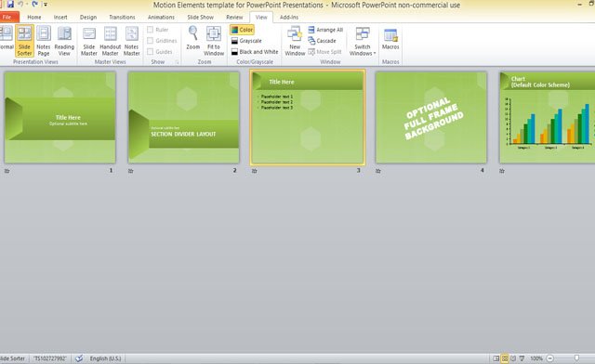The image size is (595, 364).
Task: Enable the Guides checkbox
Action: click(151, 52)
